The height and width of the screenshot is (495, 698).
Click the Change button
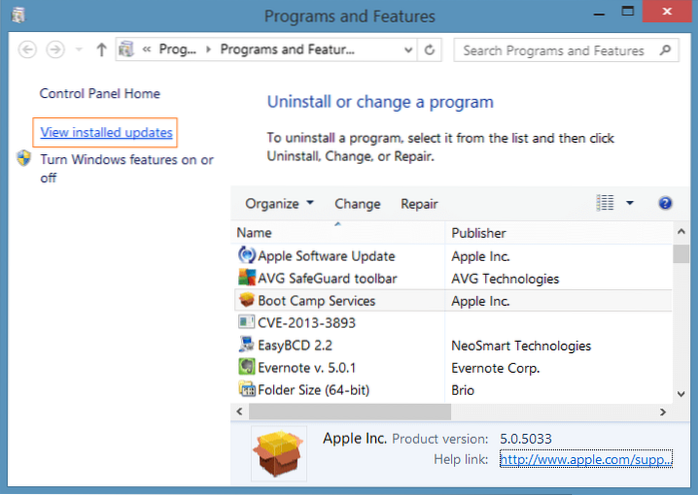point(357,204)
